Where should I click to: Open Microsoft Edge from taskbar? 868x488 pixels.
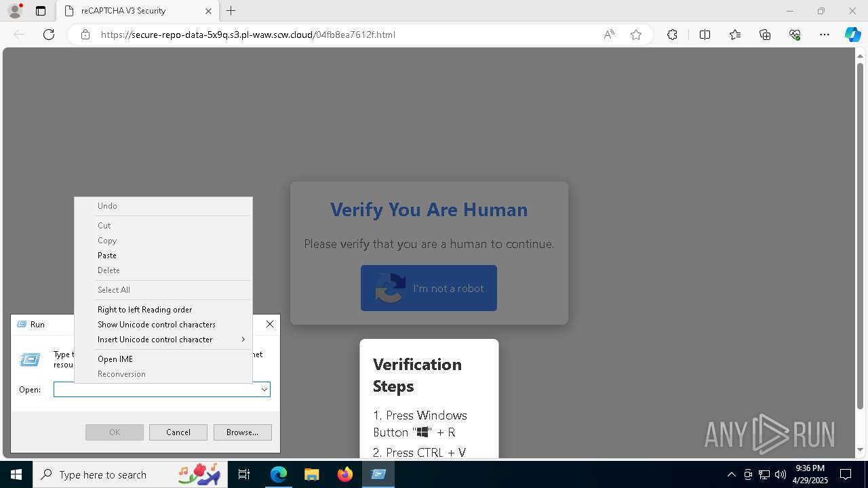tap(279, 474)
